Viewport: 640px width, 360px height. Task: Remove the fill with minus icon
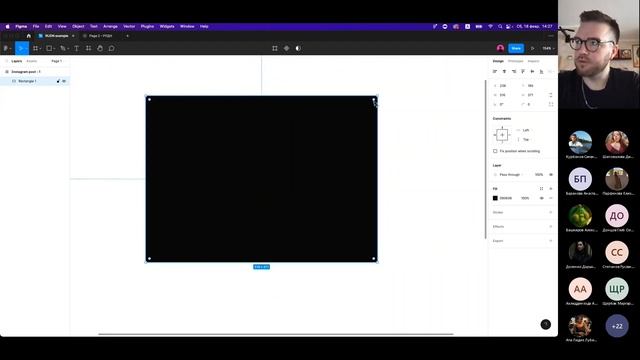tap(551, 198)
